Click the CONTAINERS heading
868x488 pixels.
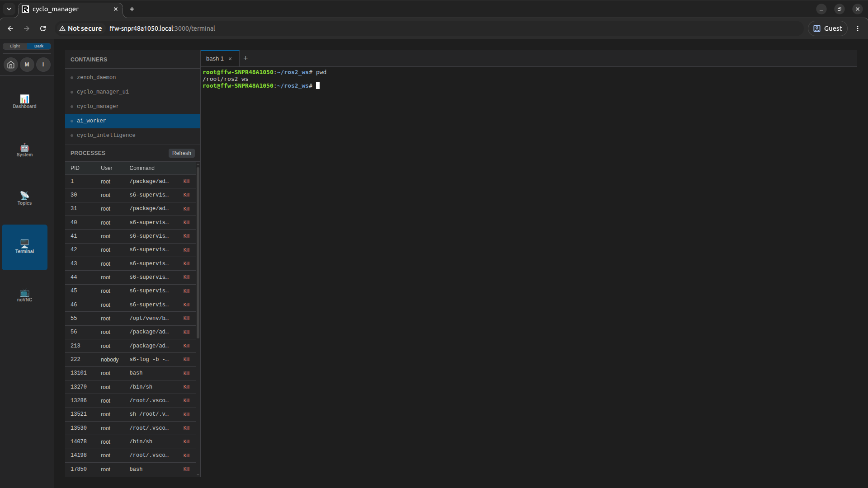(89, 60)
